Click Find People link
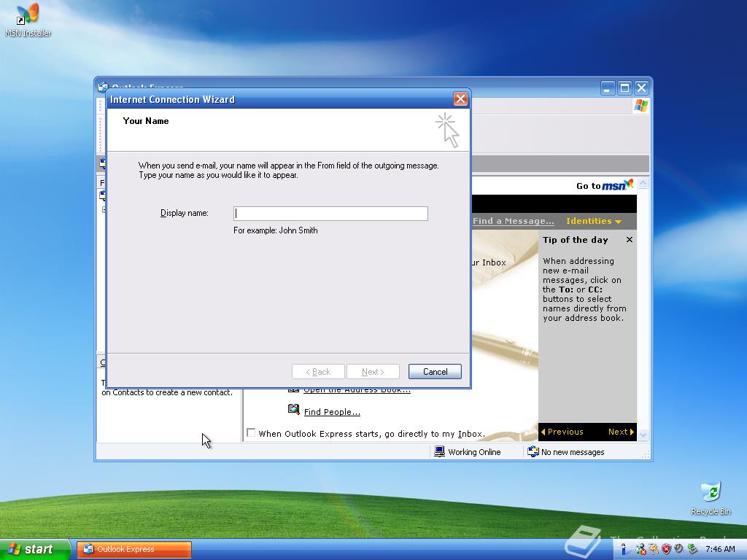Screen dimensions: 747x560 click(332, 412)
